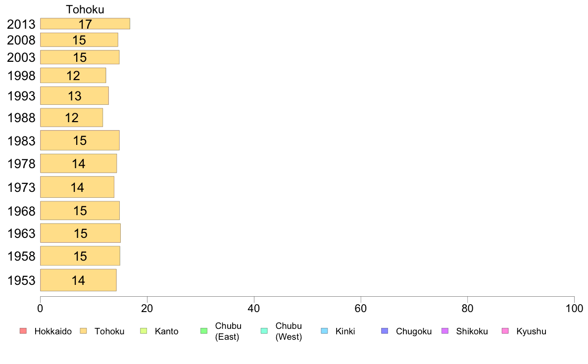Click the Shikoku purple legend swatch

(x=445, y=331)
